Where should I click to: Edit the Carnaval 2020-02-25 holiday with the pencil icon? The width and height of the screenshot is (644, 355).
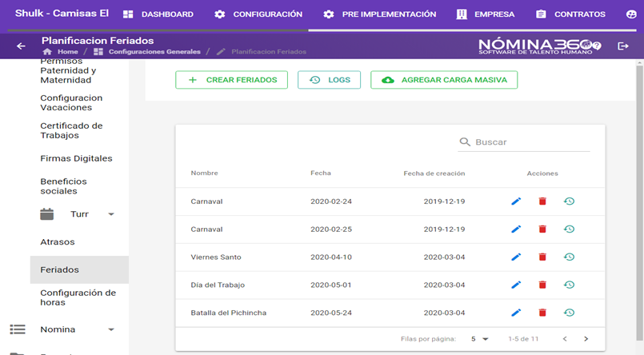point(516,229)
